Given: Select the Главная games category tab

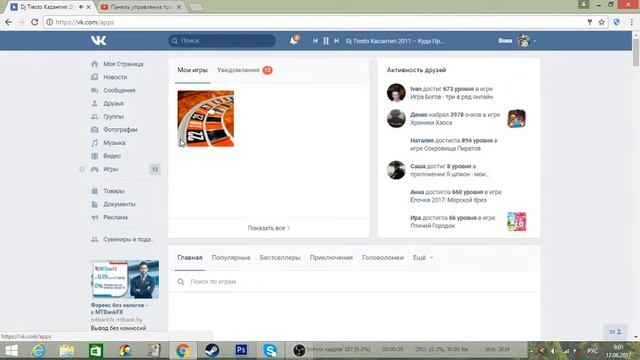Looking at the screenshot, I should [x=190, y=258].
